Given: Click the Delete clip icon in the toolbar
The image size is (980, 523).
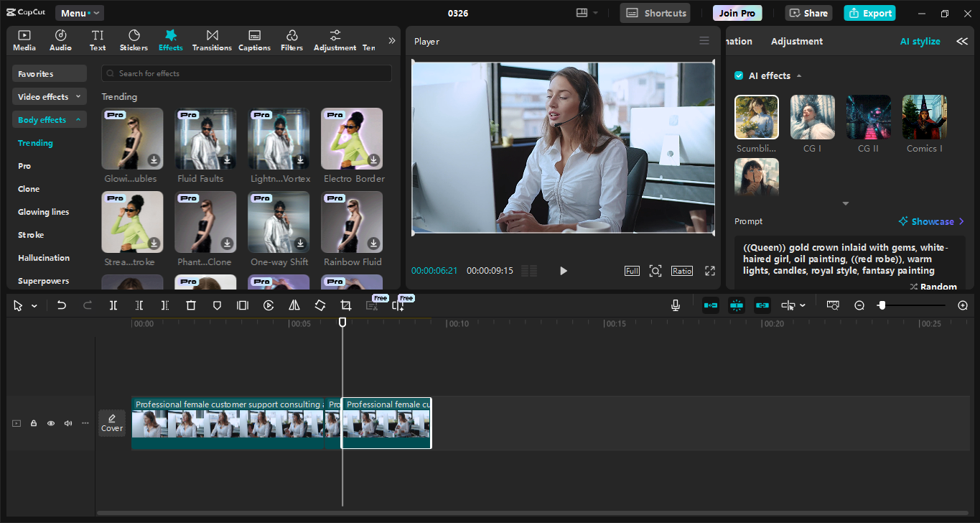Looking at the screenshot, I should [x=190, y=305].
